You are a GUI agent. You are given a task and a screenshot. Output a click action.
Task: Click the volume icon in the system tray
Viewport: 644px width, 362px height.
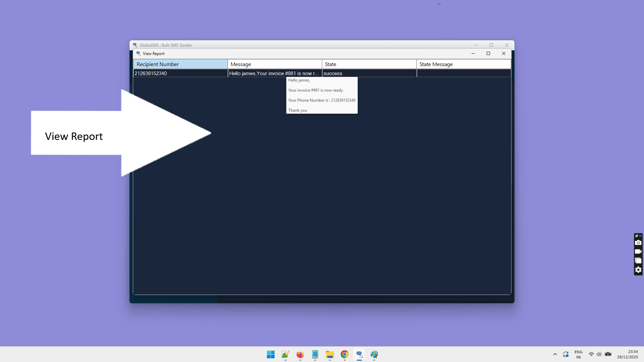click(599, 354)
